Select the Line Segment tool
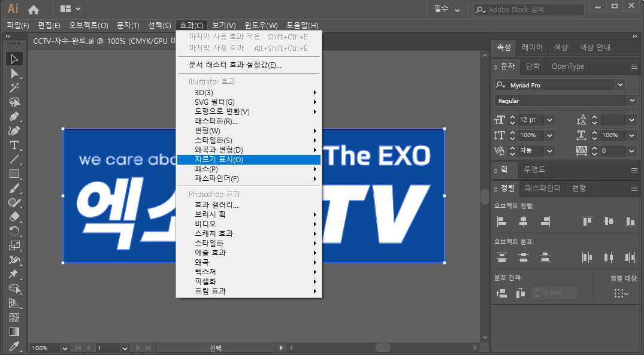This screenshot has width=644, height=355. 14,159
